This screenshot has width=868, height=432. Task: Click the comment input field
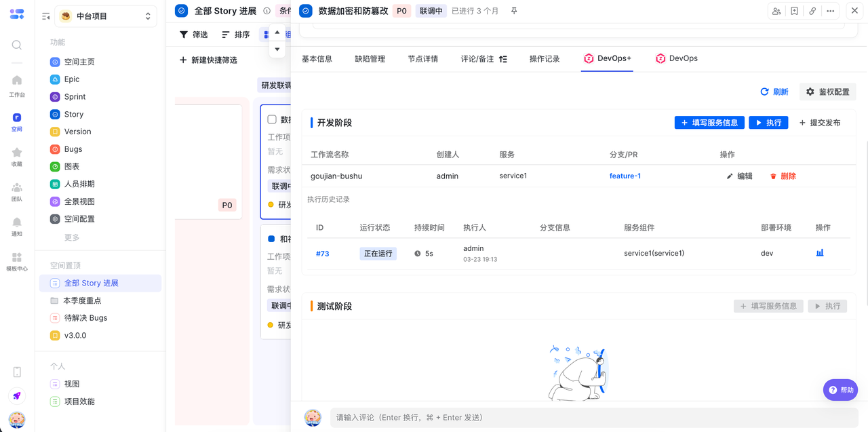593,418
